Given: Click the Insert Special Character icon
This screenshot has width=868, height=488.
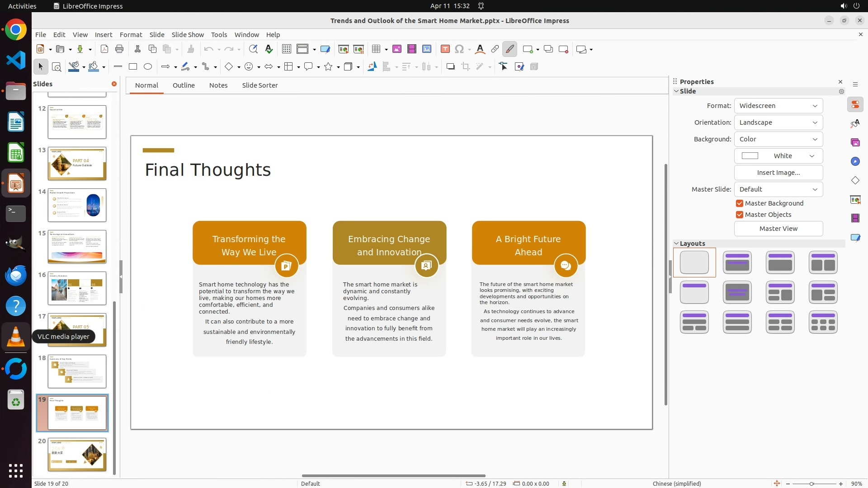Looking at the screenshot, I should coord(459,49).
